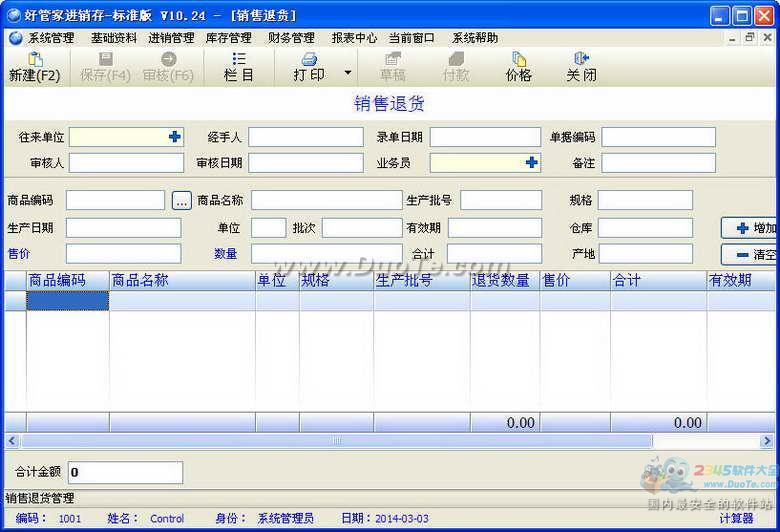Screen dimensions: 780x532
Task: Click the inner window restore icon
Action: [x=750, y=38]
